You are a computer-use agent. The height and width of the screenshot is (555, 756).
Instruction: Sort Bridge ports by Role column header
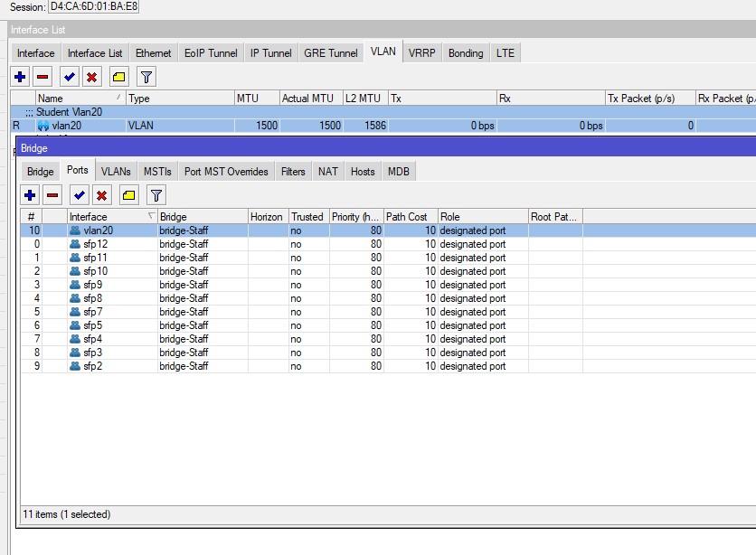(483, 217)
